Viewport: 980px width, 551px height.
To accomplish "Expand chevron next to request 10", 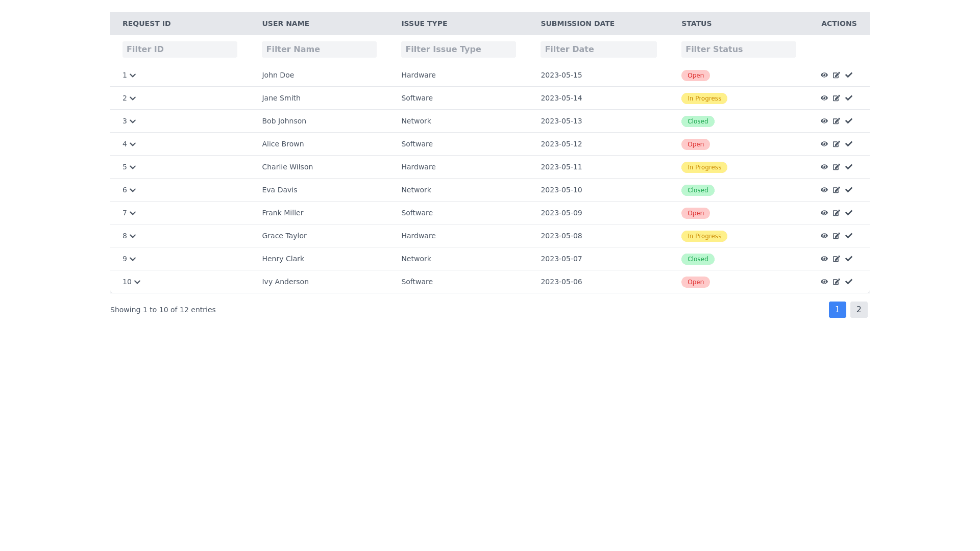I will click(x=137, y=282).
